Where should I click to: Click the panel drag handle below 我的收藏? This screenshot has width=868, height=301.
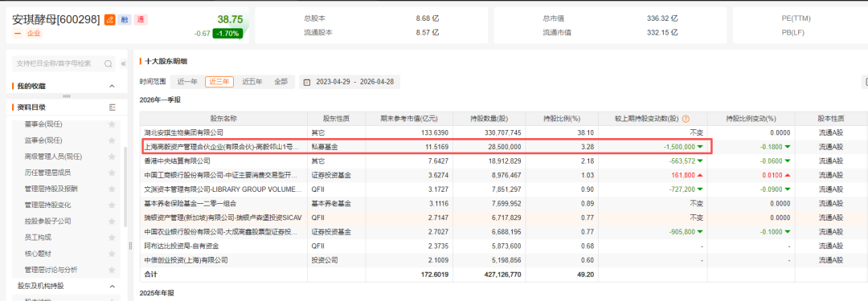pos(67,96)
